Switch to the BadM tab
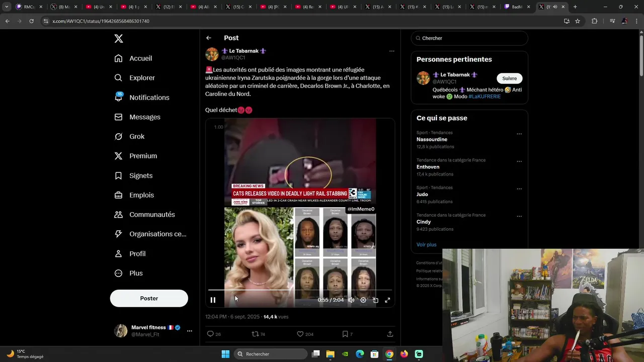644x362 pixels. point(516,7)
